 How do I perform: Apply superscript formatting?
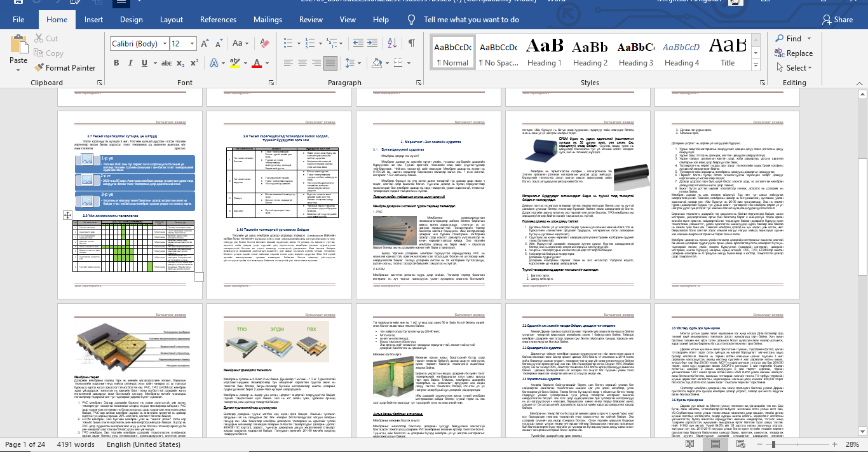[194, 63]
